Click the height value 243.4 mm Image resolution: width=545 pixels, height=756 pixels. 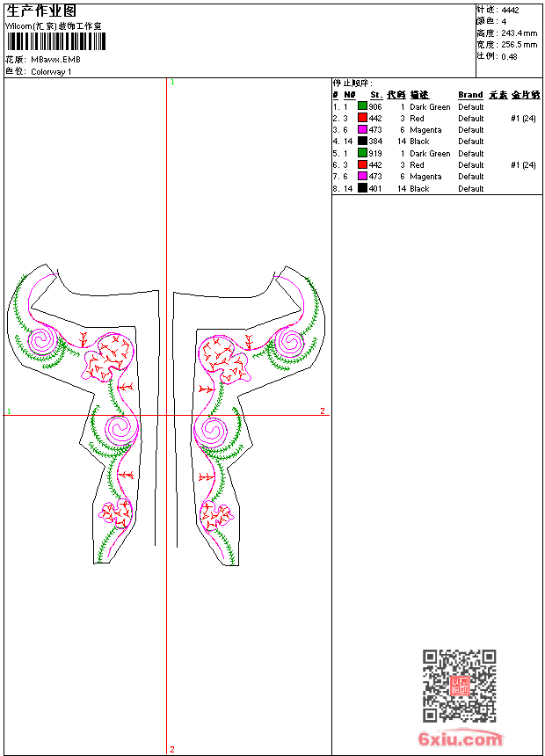(x=519, y=33)
